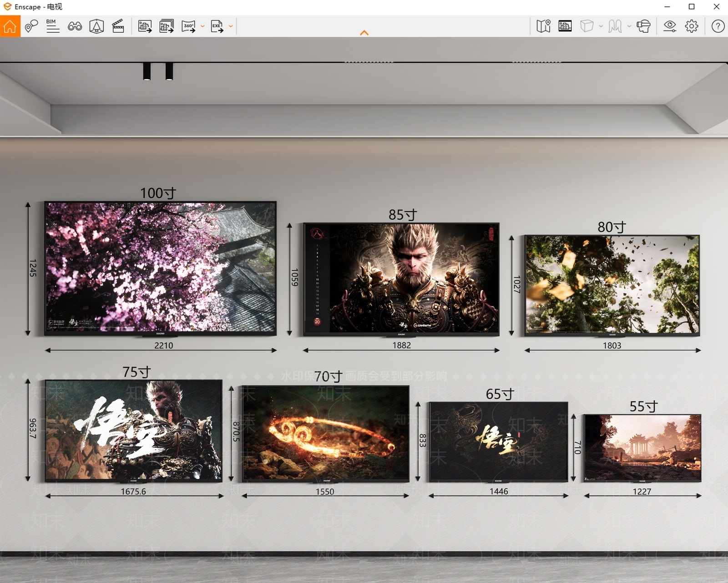Select the 100寸 TV with cherry blossoms
Image resolution: width=728 pixels, height=583 pixels.
[x=160, y=269]
